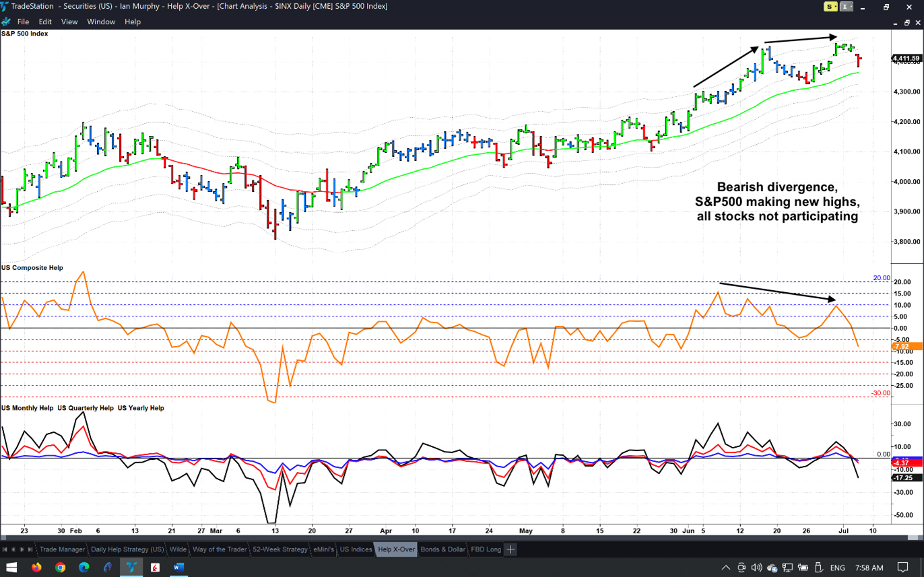Open the notification center icon
Viewport: 924px width, 577px height.
tap(903, 568)
